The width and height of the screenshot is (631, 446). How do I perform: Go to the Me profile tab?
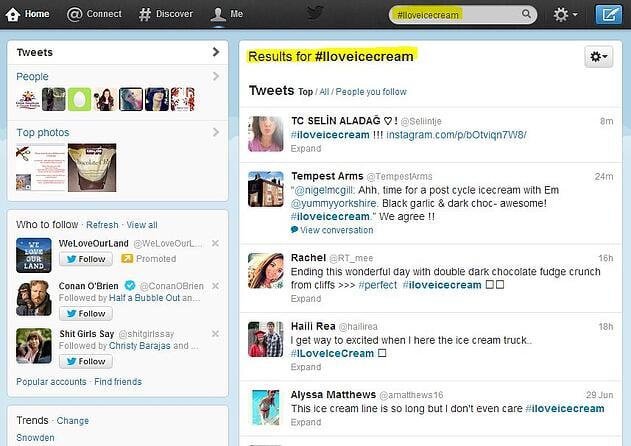227,14
